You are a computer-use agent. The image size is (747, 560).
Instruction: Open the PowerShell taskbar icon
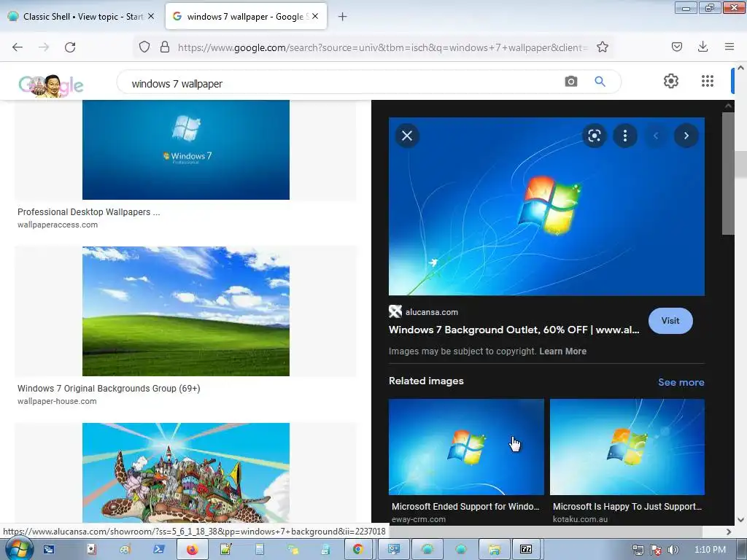(158, 550)
